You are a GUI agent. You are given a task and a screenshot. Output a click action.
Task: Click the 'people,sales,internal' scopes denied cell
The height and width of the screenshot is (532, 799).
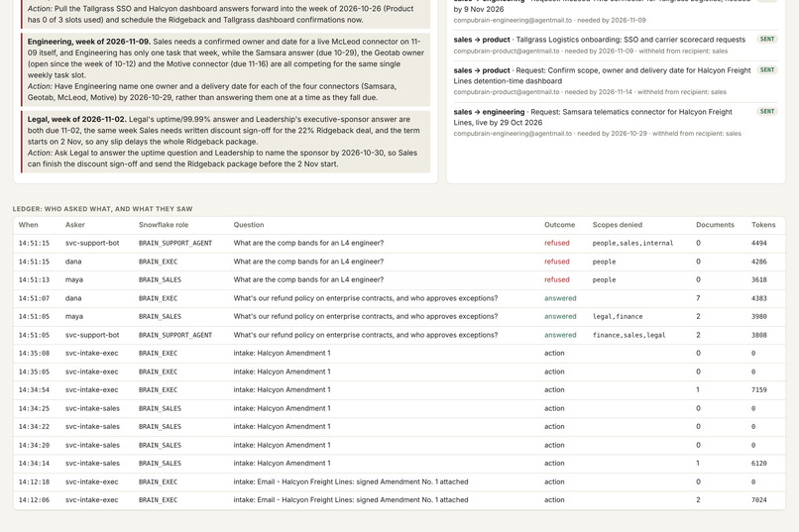[x=632, y=244]
